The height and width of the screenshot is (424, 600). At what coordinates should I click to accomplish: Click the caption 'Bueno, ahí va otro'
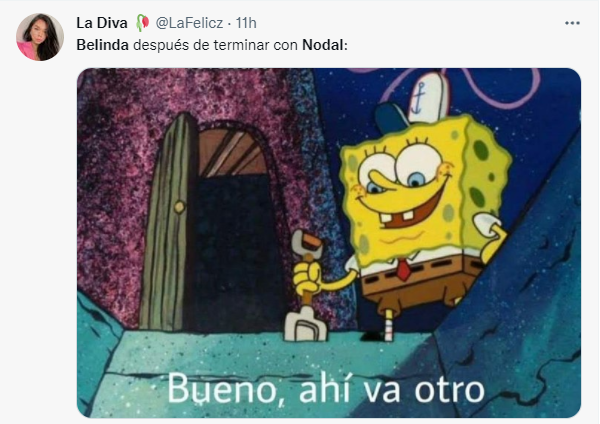click(326, 390)
